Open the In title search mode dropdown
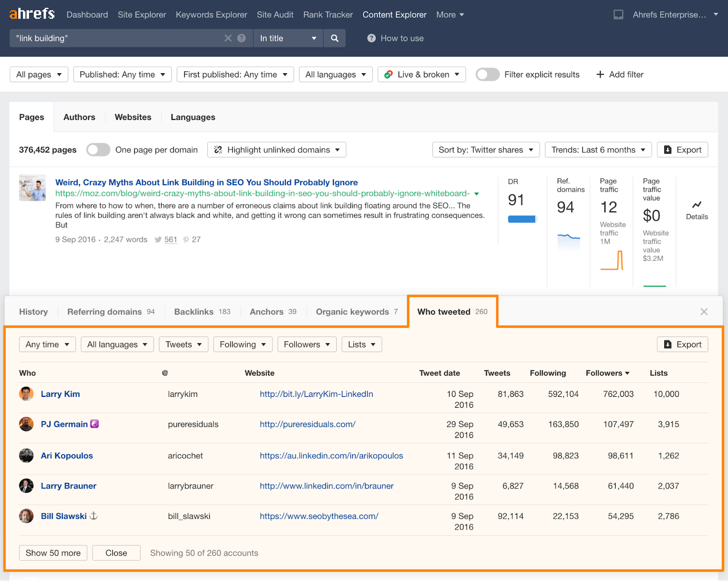Image resolution: width=728 pixels, height=581 pixels. (x=288, y=38)
